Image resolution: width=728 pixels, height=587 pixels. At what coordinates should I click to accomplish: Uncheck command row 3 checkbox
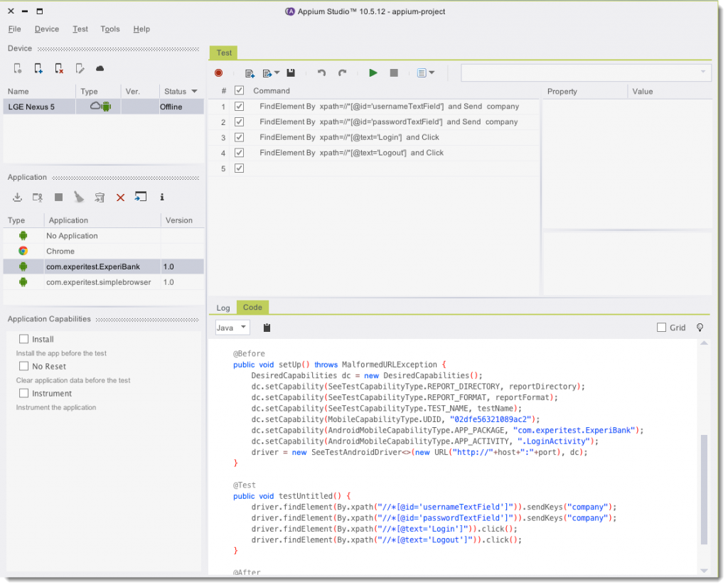(x=239, y=137)
